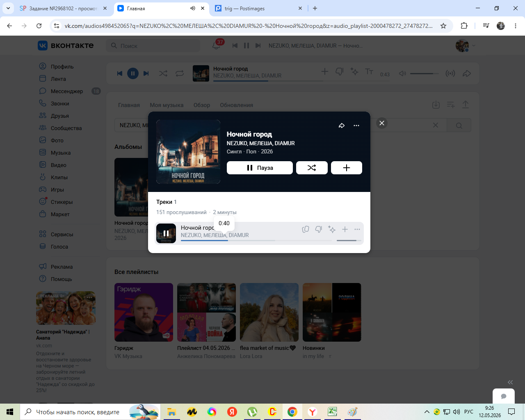The image size is (525, 420).
Task: Switch to Моя музыка tab
Action: pos(167,105)
